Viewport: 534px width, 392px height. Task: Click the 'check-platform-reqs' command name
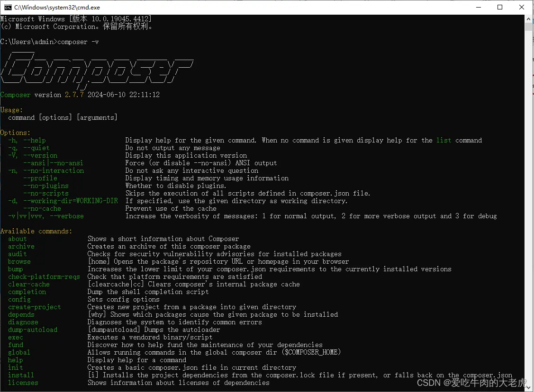[x=44, y=276]
